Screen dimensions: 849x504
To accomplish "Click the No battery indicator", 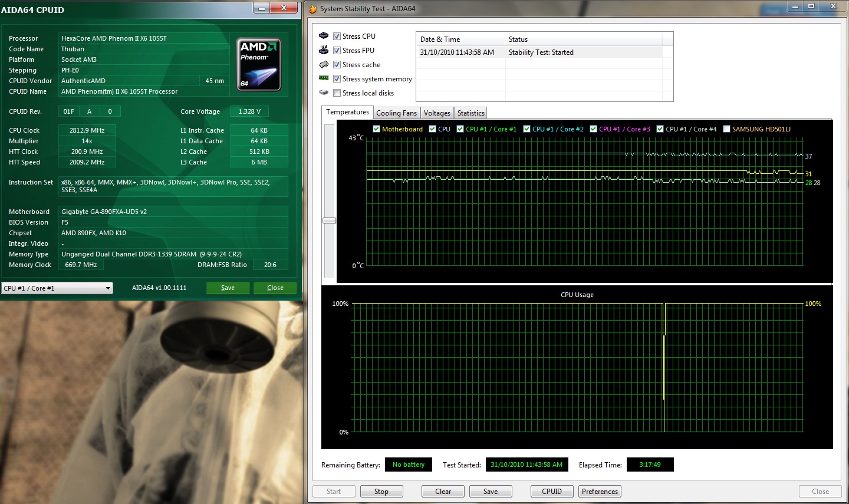I will point(409,465).
